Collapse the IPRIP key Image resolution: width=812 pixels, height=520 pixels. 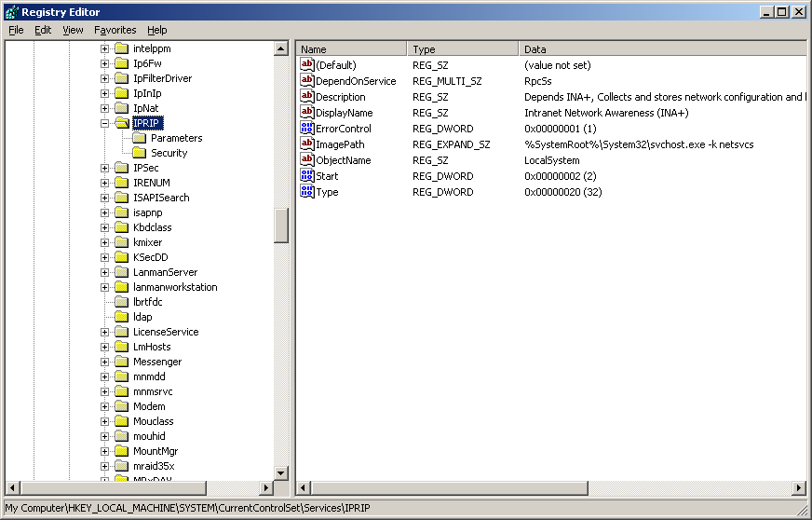coord(104,123)
